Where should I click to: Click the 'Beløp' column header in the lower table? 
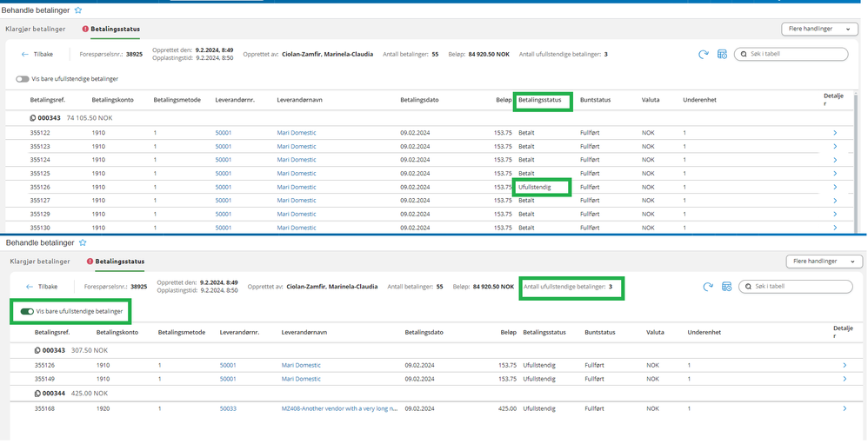(508, 332)
